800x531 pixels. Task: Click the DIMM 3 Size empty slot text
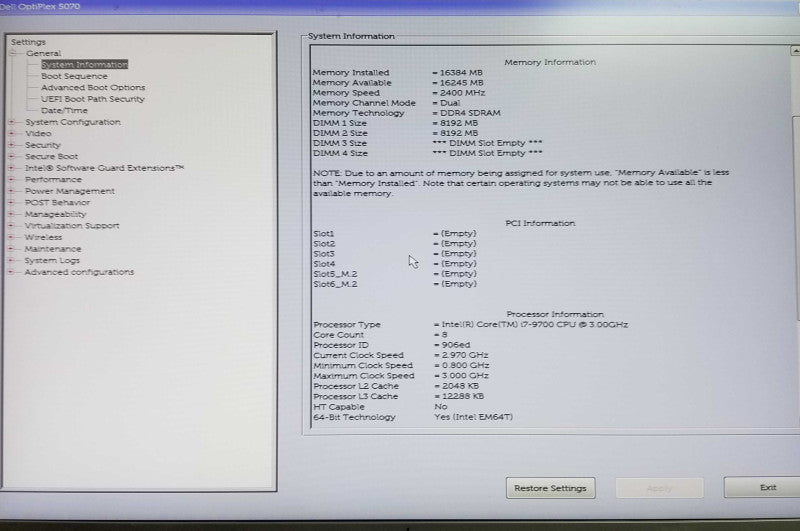coord(487,143)
